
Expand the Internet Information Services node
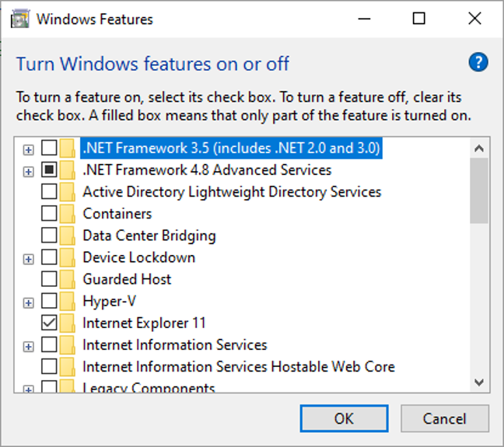pos(29,346)
